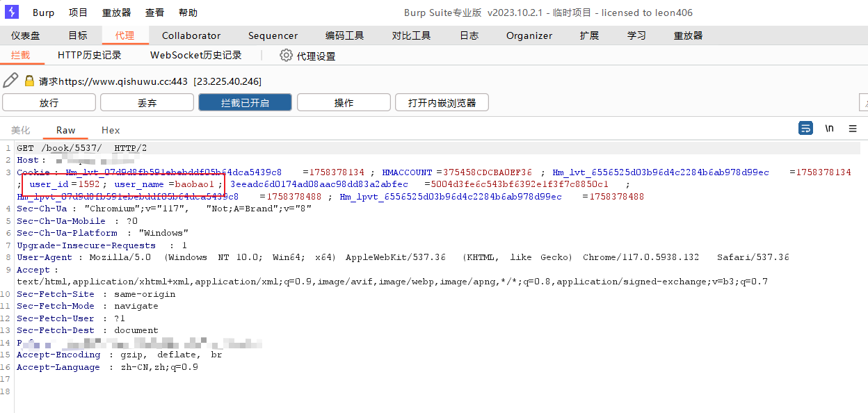Switch to the 目标 tab
Image resolution: width=868 pixels, height=413 pixels.
78,35
